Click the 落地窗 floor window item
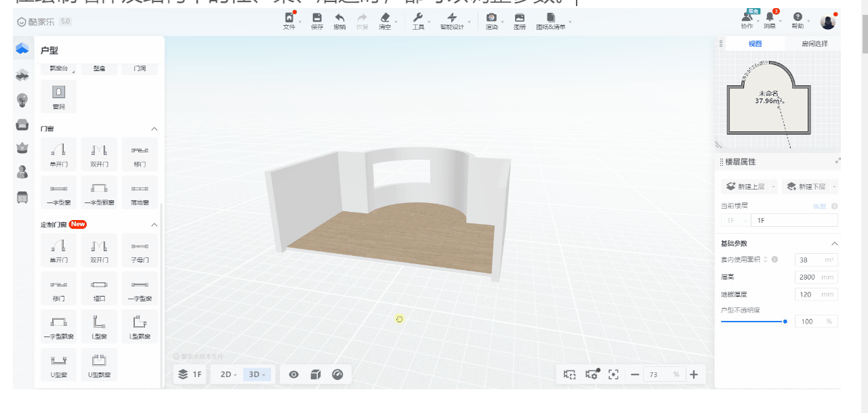Viewport: 868px width, 413px height. click(x=140, y=193)
